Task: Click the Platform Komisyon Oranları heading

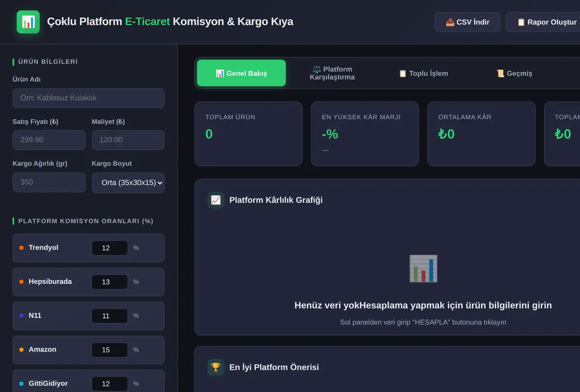Action: [86, 221]
